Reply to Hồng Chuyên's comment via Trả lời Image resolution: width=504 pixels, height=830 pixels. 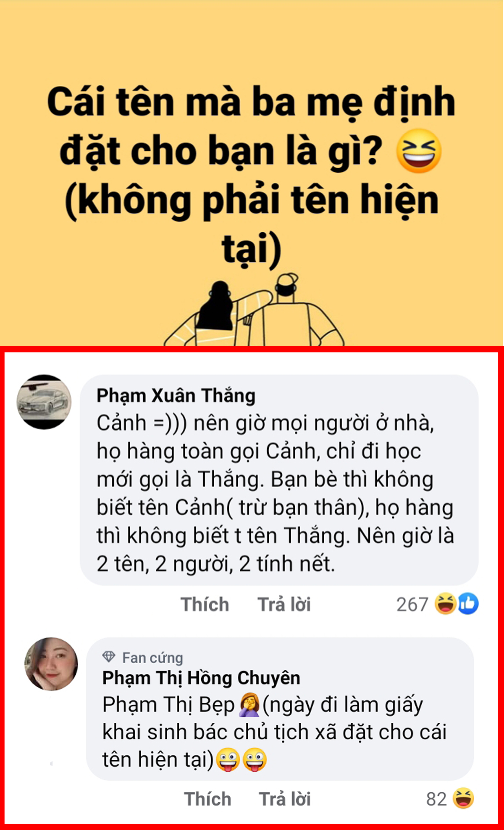(285, 799)
